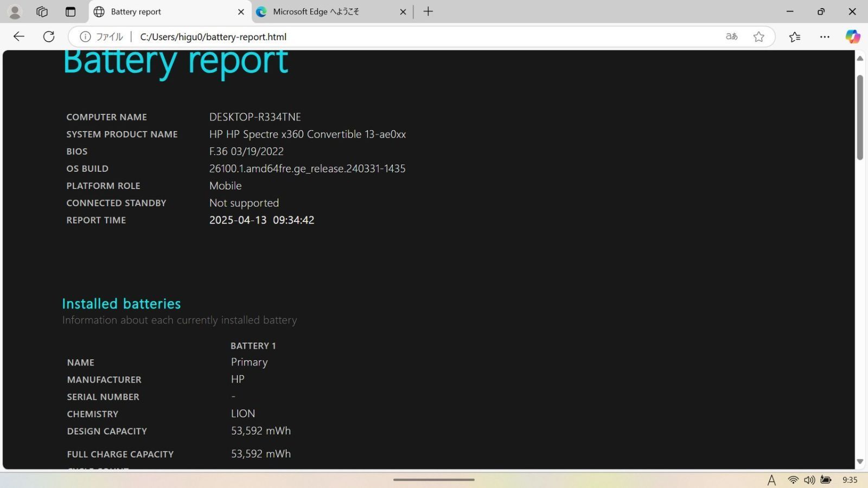868x488 pixels.
Task: Open the workspaces icon
Action: [x=42, y=11]
